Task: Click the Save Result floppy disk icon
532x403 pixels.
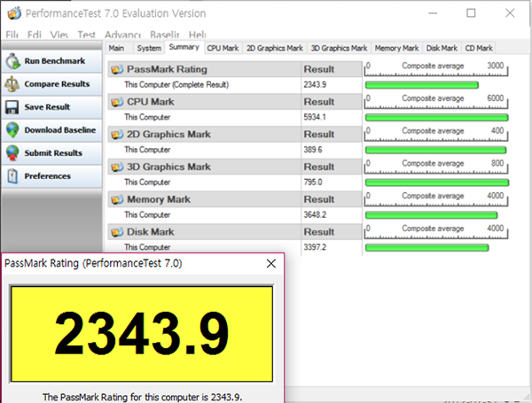Action: pos(12,107)
